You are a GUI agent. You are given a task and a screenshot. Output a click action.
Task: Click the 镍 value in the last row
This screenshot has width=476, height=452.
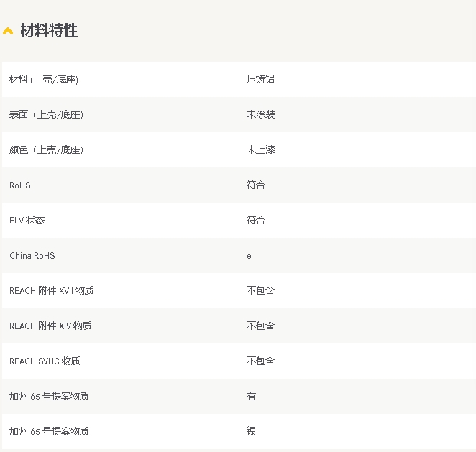click(x=251, y=432)
